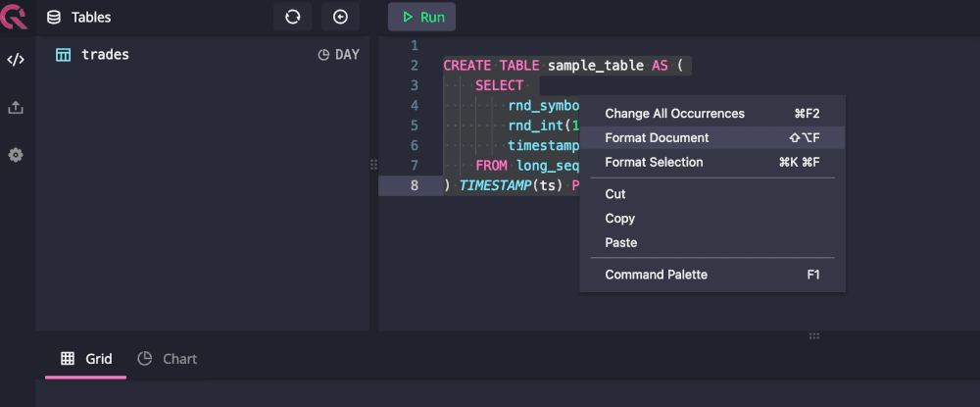Switch to the Grid tab
Image resolution: width=980 pixels, height=407 pixels.
pyautogui.click(x=86, y=359)
